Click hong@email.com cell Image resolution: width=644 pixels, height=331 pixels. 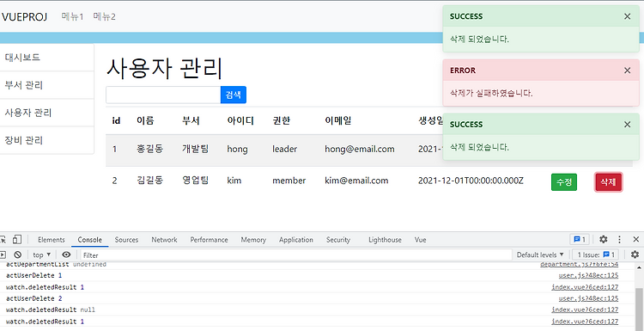[360, 149]
